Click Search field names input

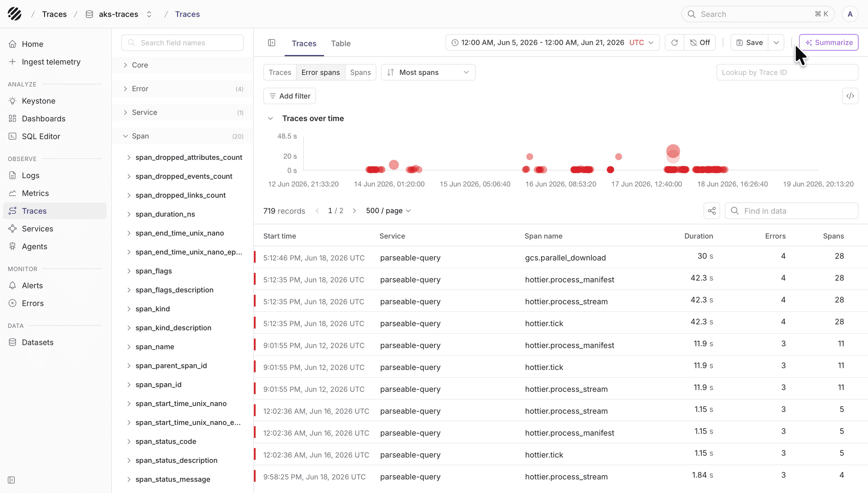[x=183, y=43]
